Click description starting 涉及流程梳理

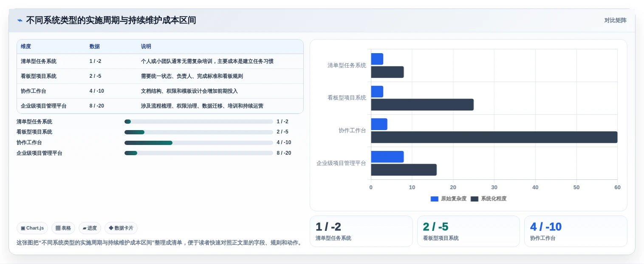pos(202,106)
